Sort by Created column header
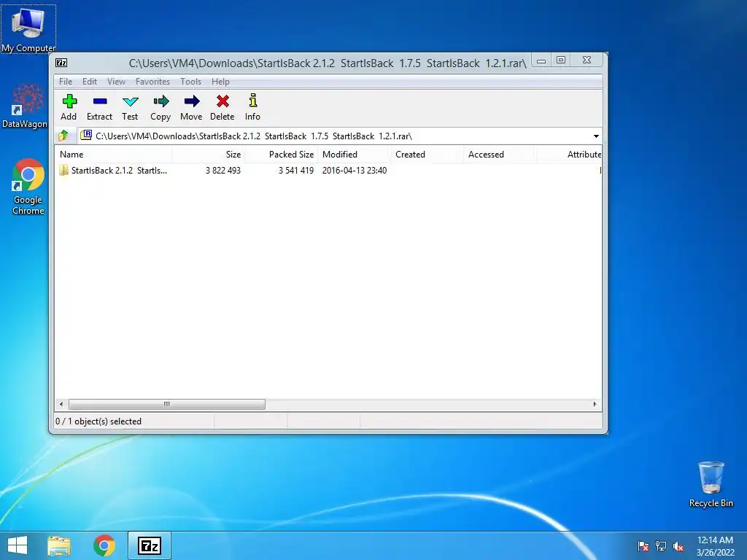The image size is (747, 560). pyautogui.click(x=427, y=155)
